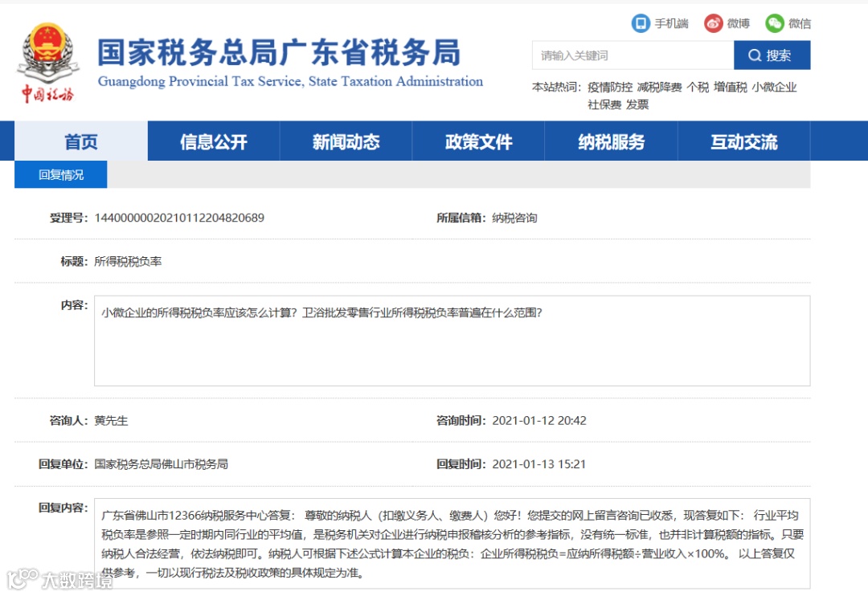Click the 中国税务 logo text under the emblem
Image resolution: width=868 pixels, height=596 pixels.
[47, 90]
